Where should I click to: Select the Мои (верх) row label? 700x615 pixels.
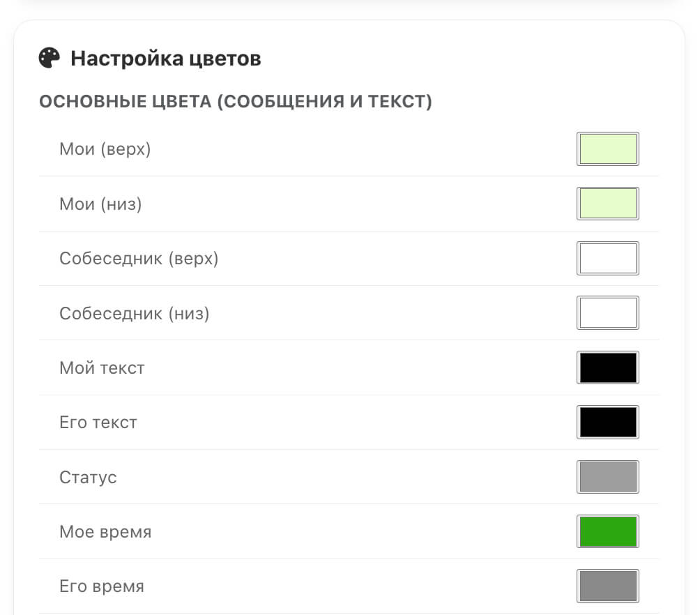tap(105, 149)
